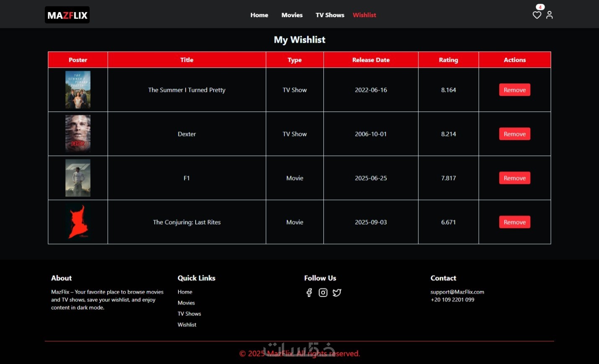
Task: Click the rating value 7.817
Action: pos(448,178)
